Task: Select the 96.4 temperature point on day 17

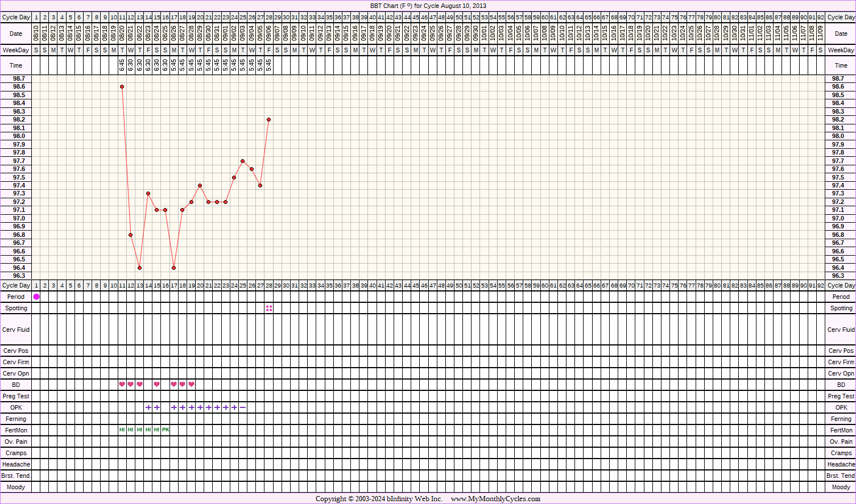Action: pyautogui.click(x=174, y=268)
